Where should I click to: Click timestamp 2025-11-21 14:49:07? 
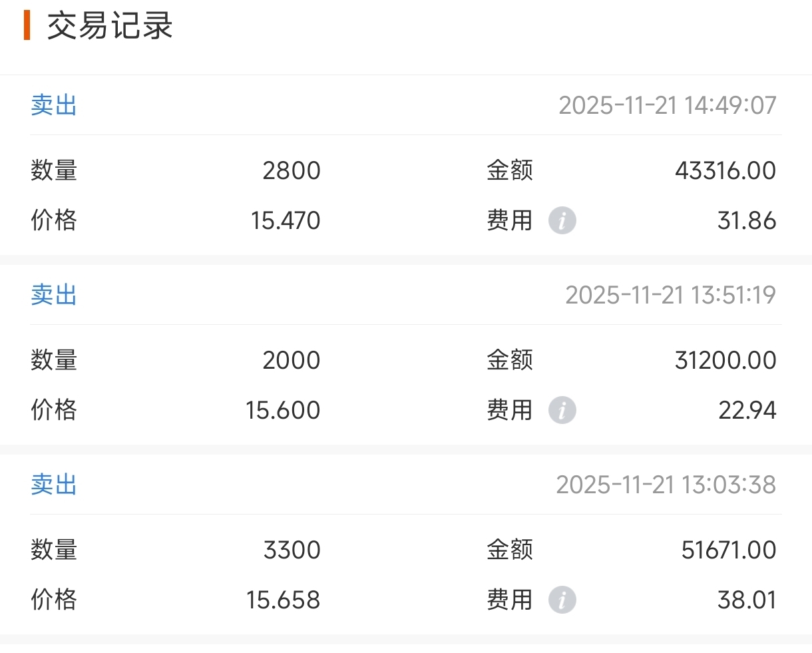667,105
